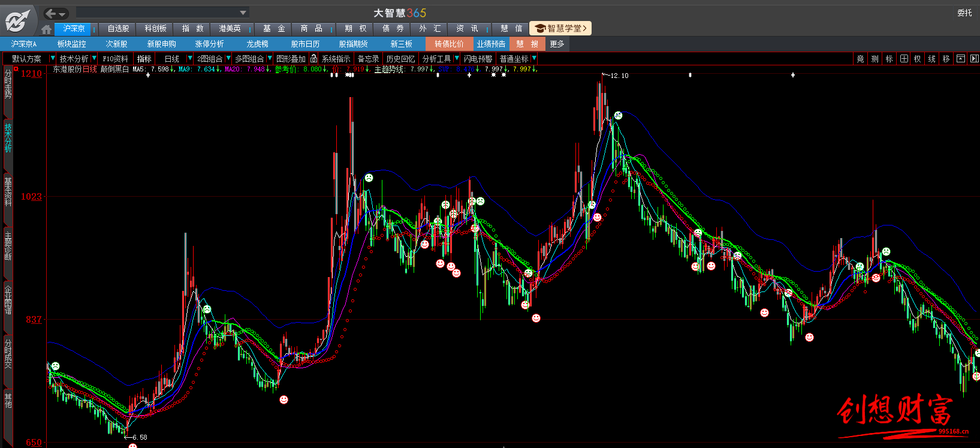
Task: Click the 历史回忆 toolbar button
Action: pos(400,59)
